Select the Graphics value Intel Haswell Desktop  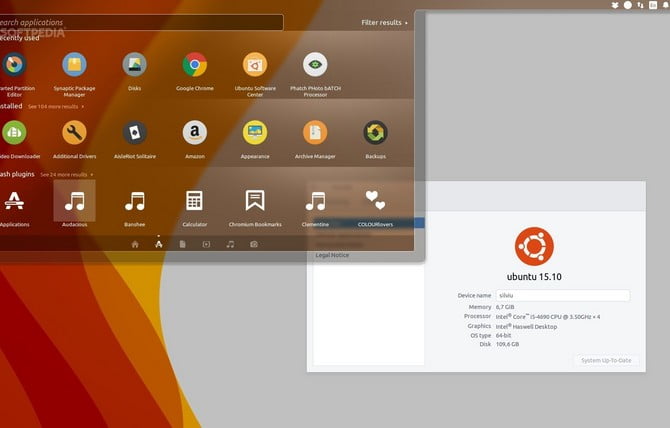pyautogui.click(x=526, y=327)
